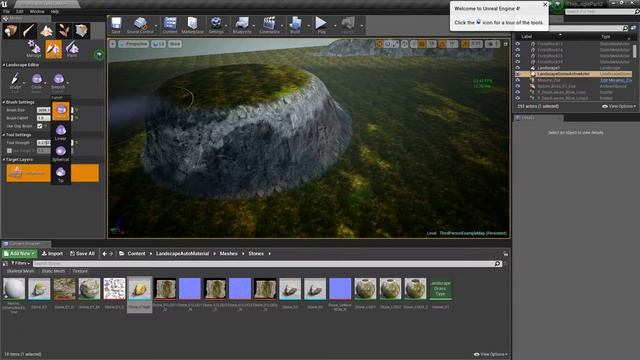The image size is (640, 360).
Task: Open the Edit menu
Action: (19, 11)
